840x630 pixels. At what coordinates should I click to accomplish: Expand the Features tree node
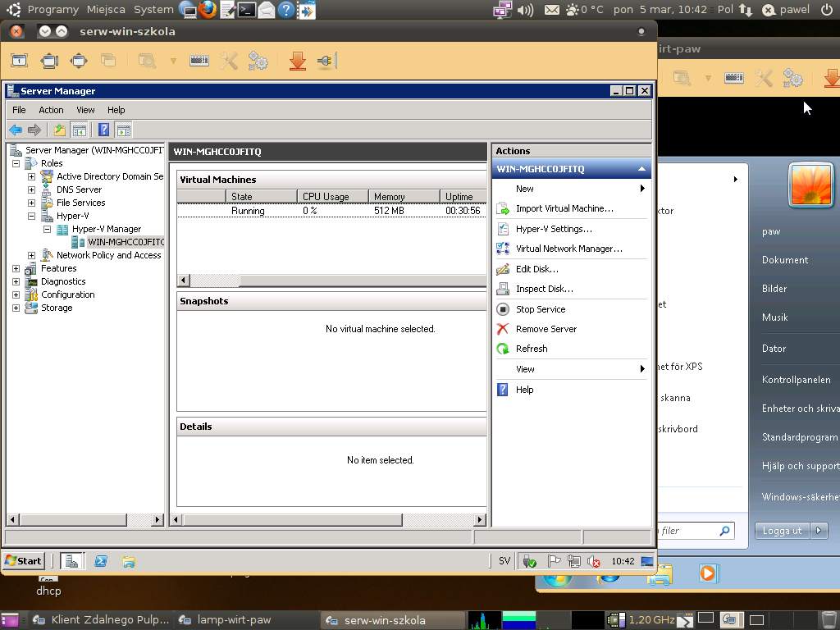[16, 268]
